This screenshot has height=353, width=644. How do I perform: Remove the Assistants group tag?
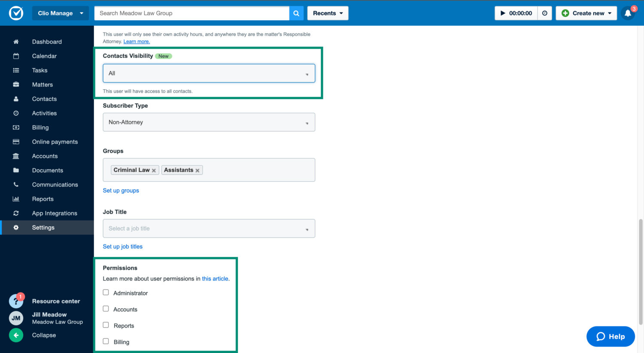pos(197,170)
